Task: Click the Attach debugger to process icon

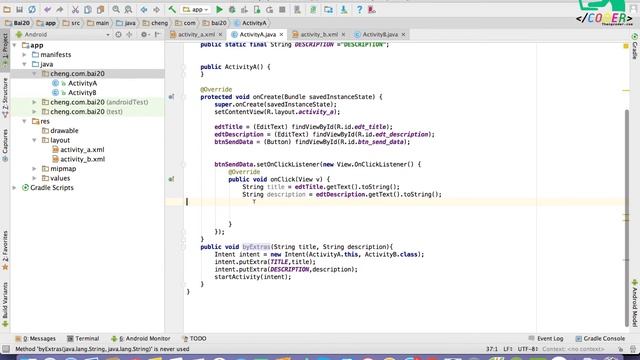Action: pos(257,9)
